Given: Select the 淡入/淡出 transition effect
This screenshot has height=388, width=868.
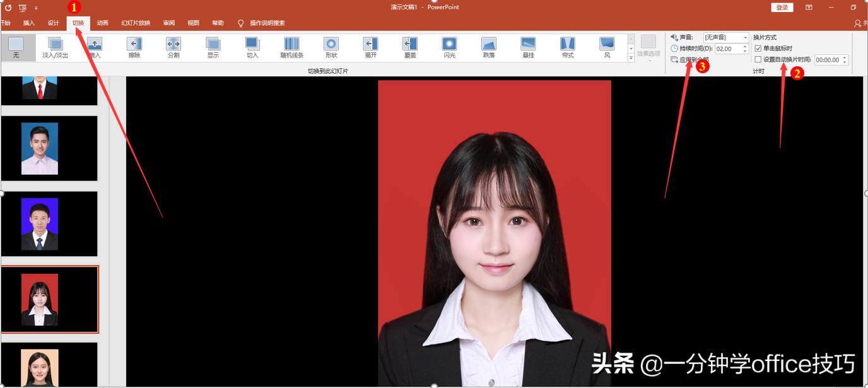Looking at the screenshot, I should click(56, 46).
